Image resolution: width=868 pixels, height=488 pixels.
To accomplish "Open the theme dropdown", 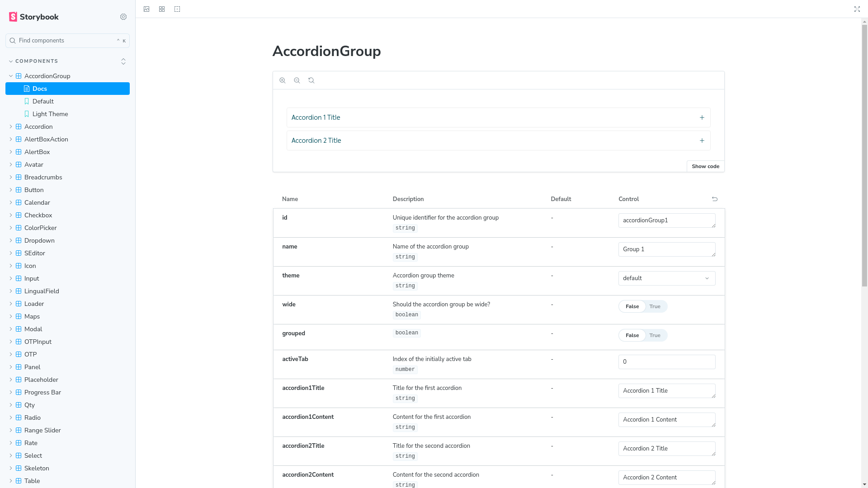I will point(667,278).
